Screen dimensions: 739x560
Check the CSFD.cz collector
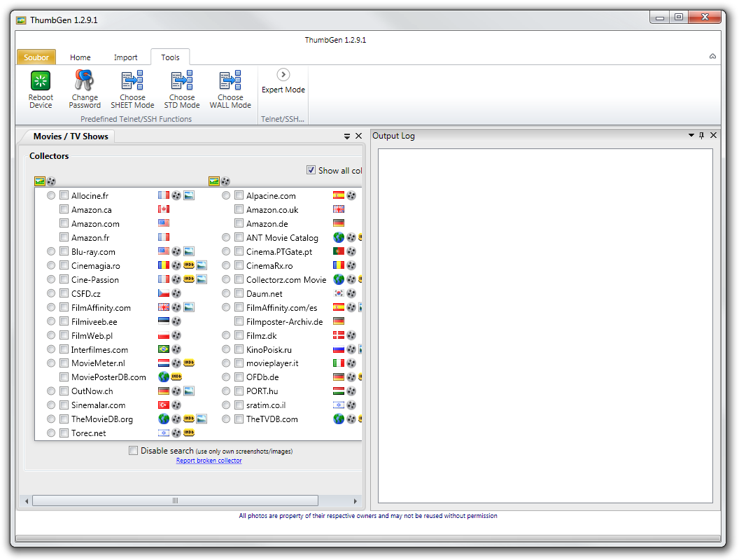pos(64,293)
